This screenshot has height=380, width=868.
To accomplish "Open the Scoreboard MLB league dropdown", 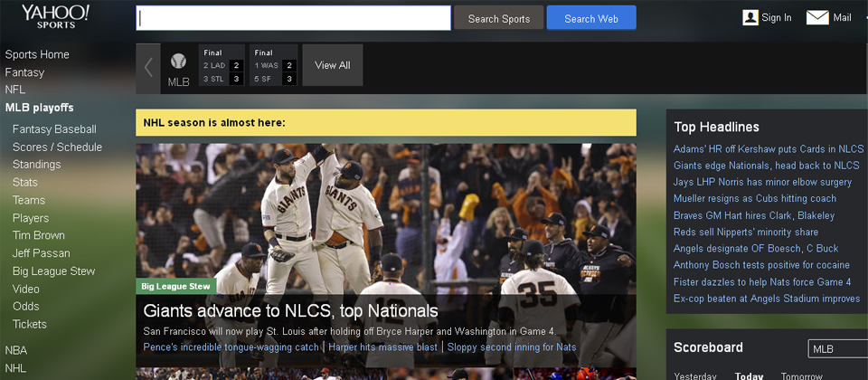I will point(838,349).
